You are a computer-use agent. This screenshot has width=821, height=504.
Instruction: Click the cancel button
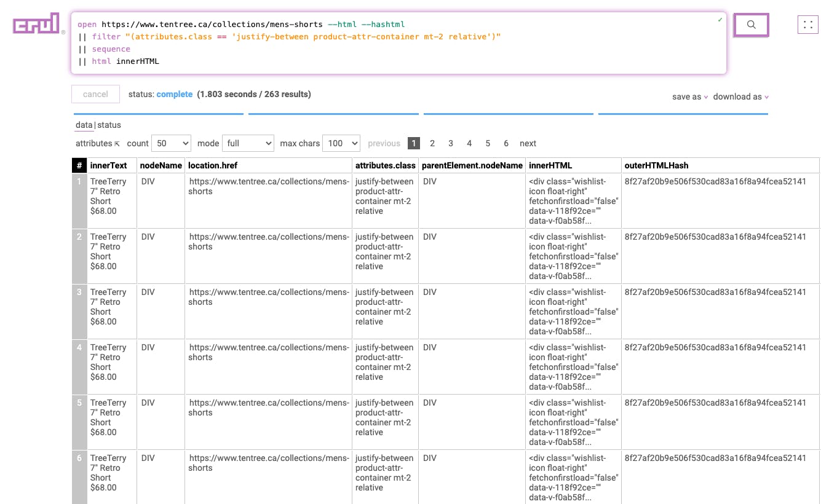click(95, 94)
